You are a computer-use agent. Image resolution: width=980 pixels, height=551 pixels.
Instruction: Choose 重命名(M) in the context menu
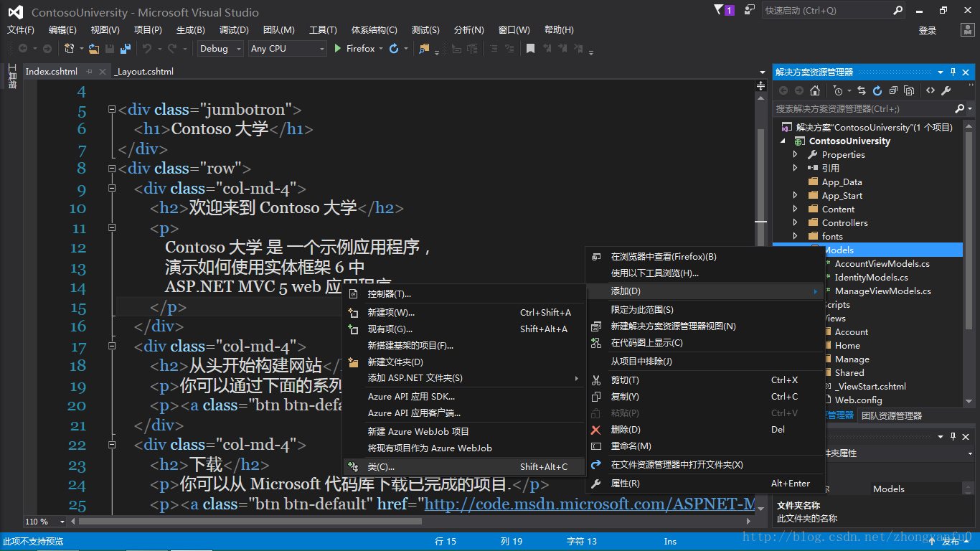coord(706,446)
